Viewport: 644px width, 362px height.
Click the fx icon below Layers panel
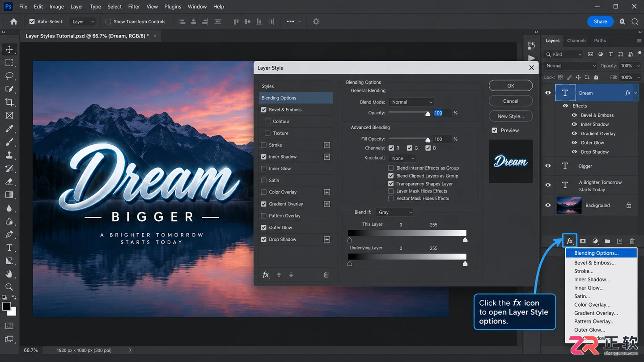[x=570, y=241]
